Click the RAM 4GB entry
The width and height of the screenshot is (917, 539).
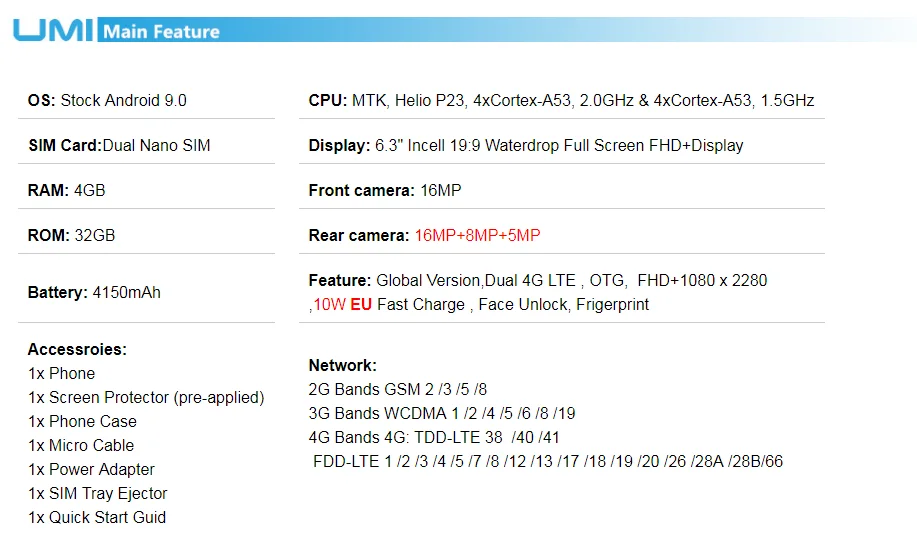pos(67,191)
